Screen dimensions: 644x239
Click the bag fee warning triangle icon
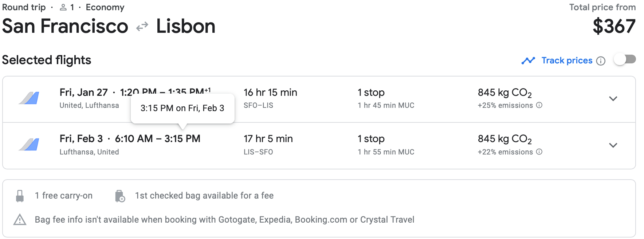20,220
